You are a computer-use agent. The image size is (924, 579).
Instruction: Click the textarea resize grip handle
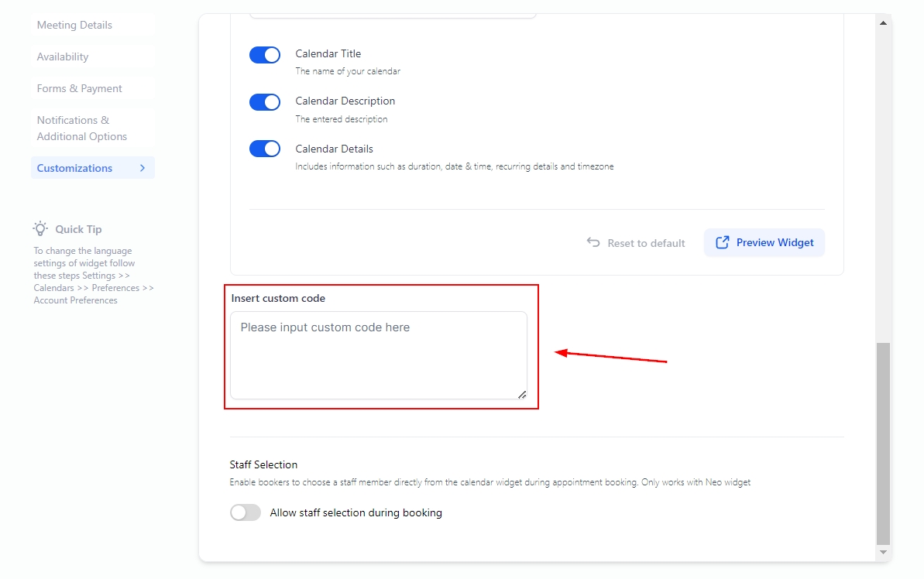pos(522,394)
